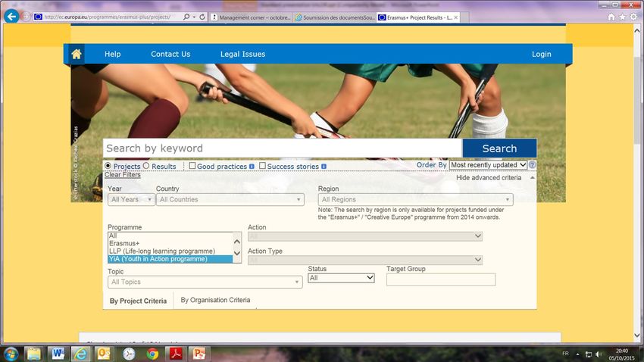Open the All Countries dropdown
The width and height of the screenshot is (644, 362).
click(230, 200)
